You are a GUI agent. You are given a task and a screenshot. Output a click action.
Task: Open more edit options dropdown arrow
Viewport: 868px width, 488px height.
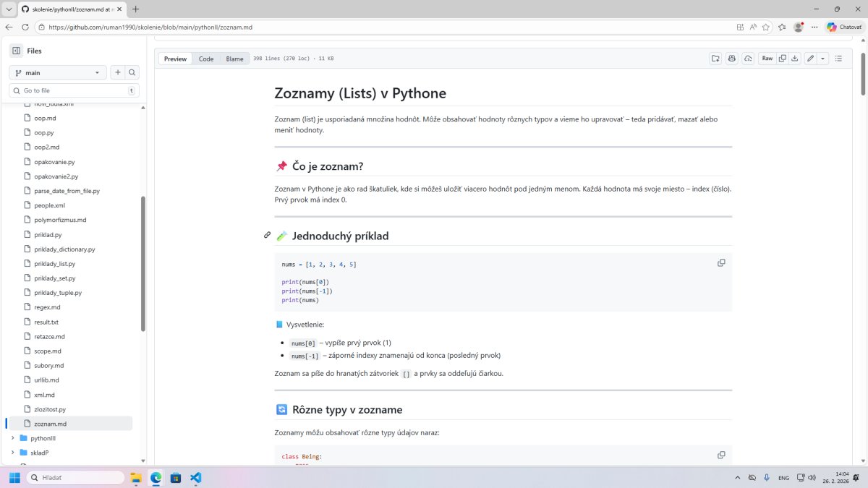[x=822, y=59]
